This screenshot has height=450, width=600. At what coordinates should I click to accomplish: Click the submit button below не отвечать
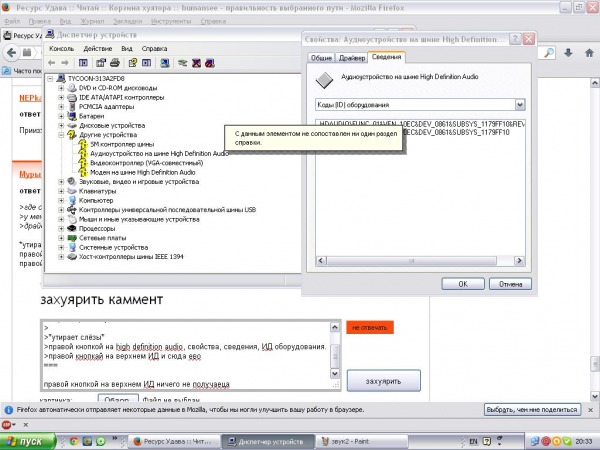pos(383,381)
